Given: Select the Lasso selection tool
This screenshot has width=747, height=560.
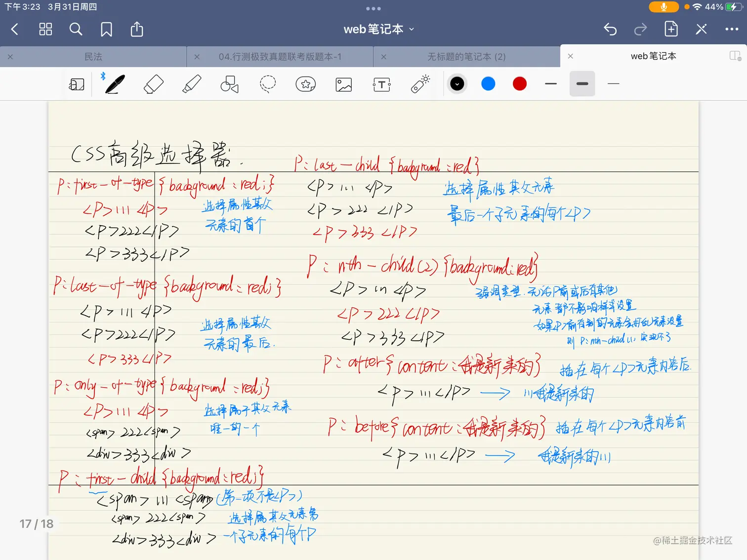Looking at the screenshot, I should (268, 84).
